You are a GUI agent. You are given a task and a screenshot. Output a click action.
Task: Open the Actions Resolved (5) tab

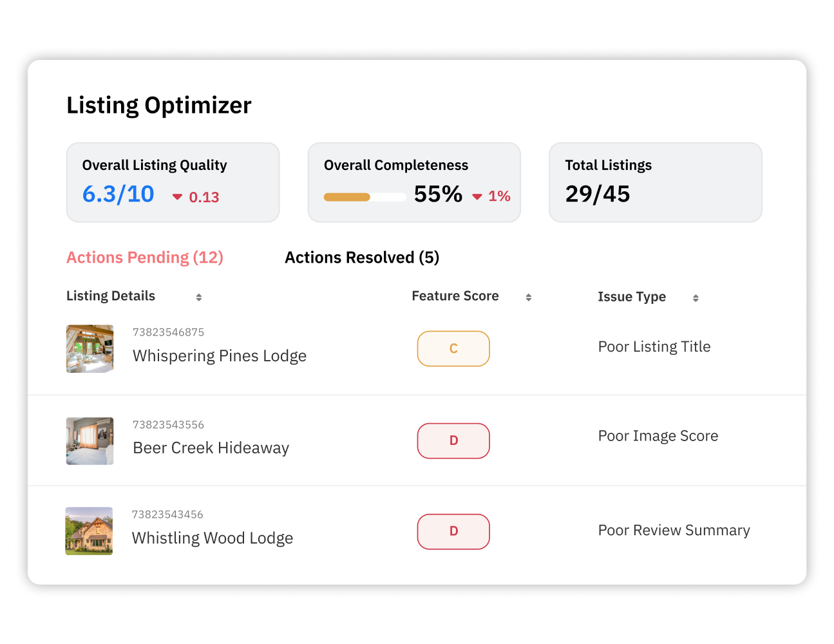tap(362, 258)
